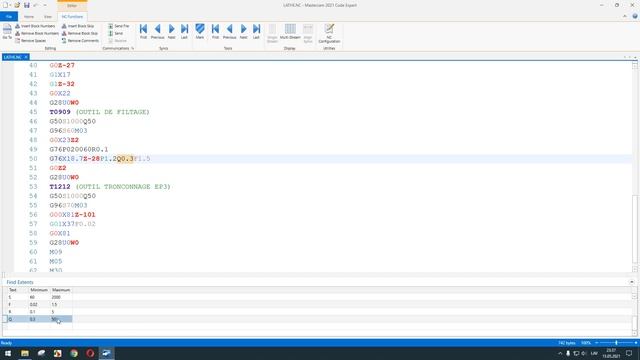The image size is (640, 360).
Task: Go to First sync point
Action: [x=143, y=31]
